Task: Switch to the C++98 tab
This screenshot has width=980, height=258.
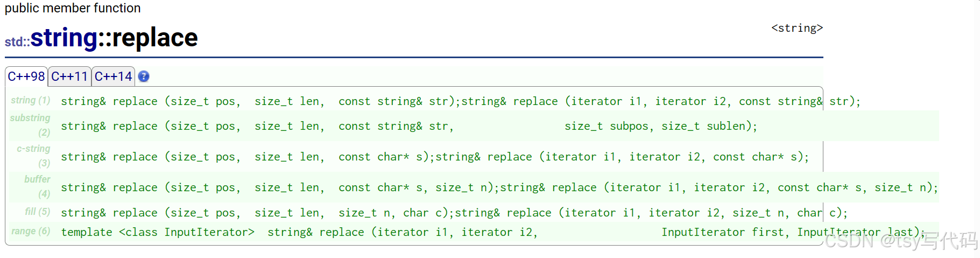Action: click(x=26, y=76)
